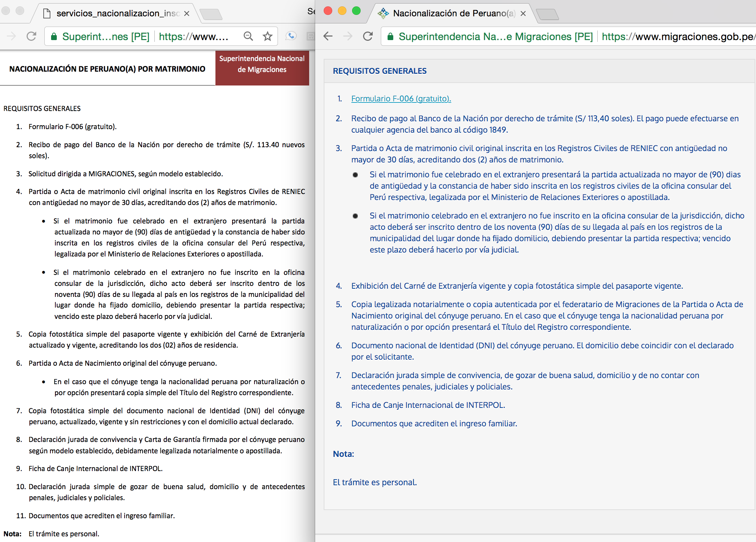The height and width of the screenshot is (542, 756).
Task: Bookmark page with the star icon
Action: click(x=268, y=36)
